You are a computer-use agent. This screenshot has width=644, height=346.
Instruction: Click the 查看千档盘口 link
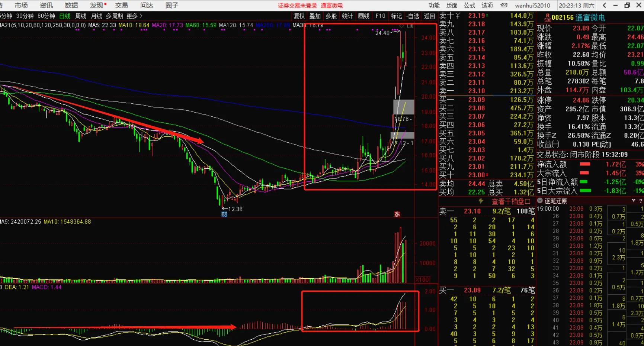coord(511,201)
